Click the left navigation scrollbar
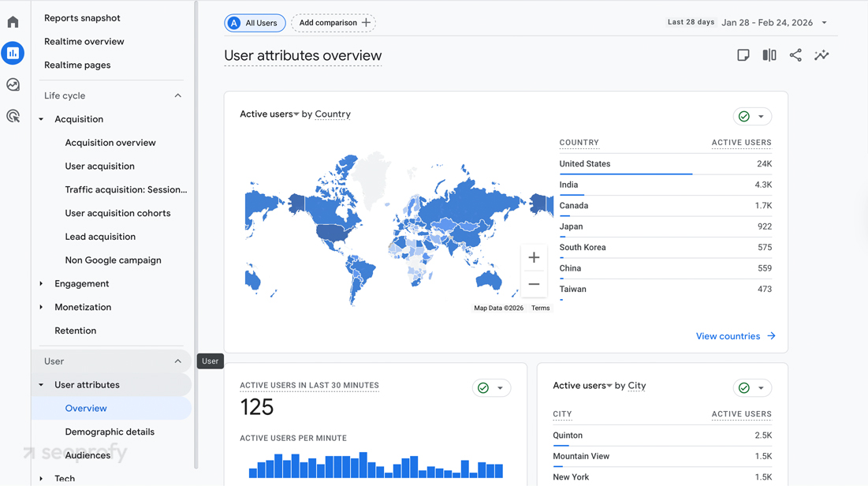Viewport: 868px width, 486px height. point(196,235)
